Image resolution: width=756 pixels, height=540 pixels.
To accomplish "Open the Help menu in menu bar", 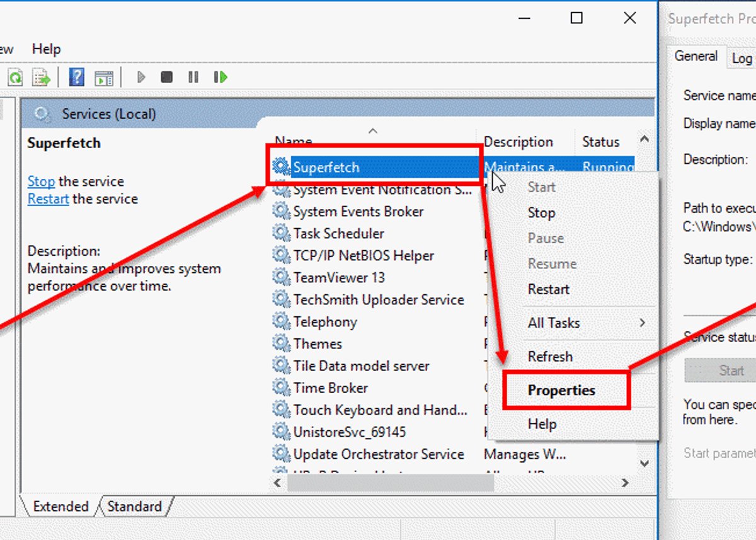I will pyautogui.click(x=46, y=49).
